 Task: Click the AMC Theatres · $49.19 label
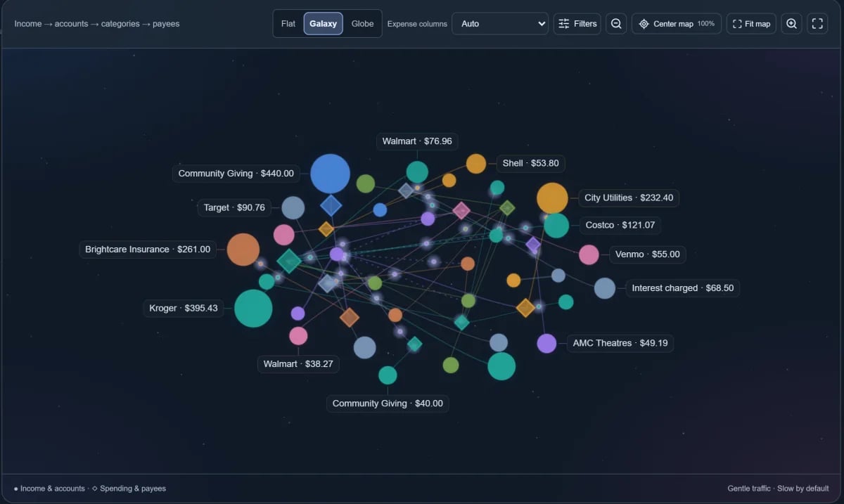coord(620,344)
